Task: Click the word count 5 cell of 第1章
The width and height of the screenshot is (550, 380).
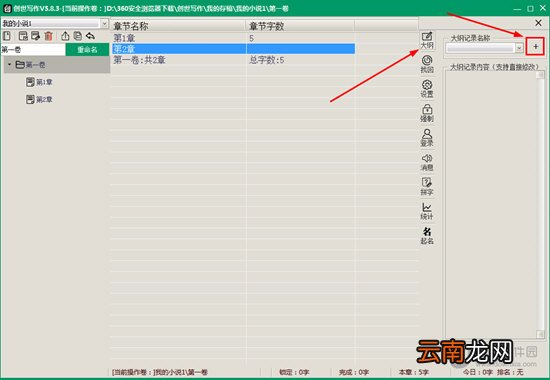Action: pos(251,38)
